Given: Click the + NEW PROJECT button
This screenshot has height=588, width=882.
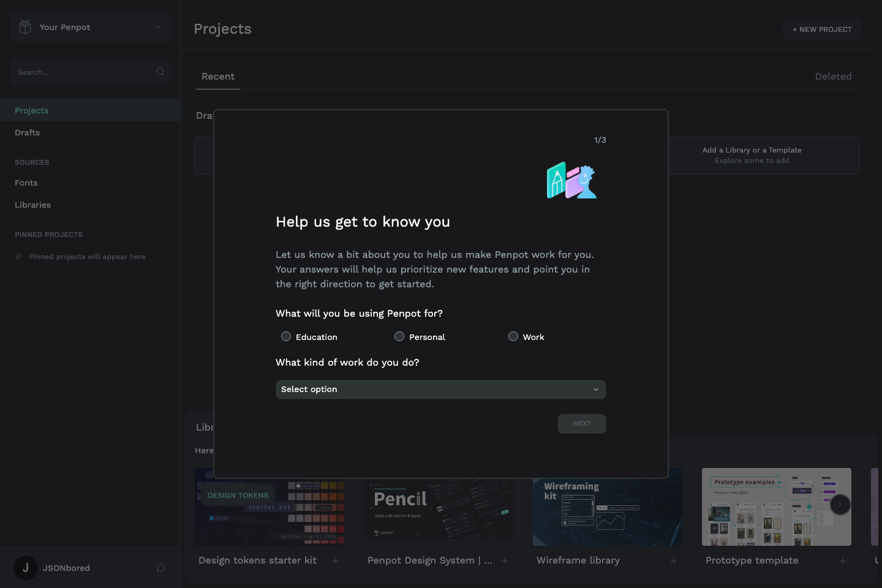Looking at the screenshot, I should click(822, 29).
